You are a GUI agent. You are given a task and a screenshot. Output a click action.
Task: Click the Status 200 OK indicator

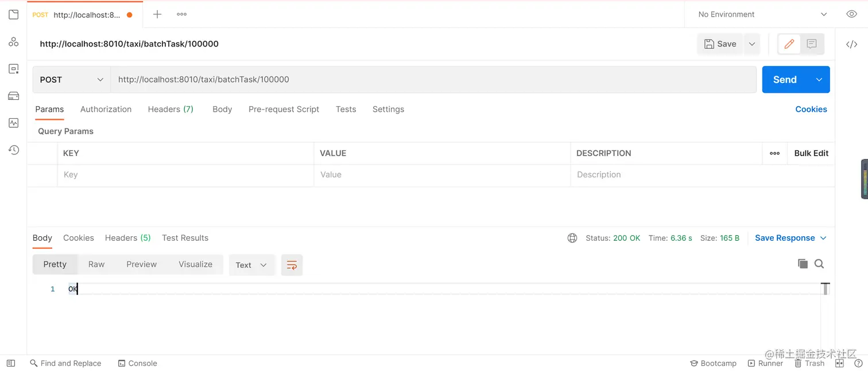tap(613, 238)
